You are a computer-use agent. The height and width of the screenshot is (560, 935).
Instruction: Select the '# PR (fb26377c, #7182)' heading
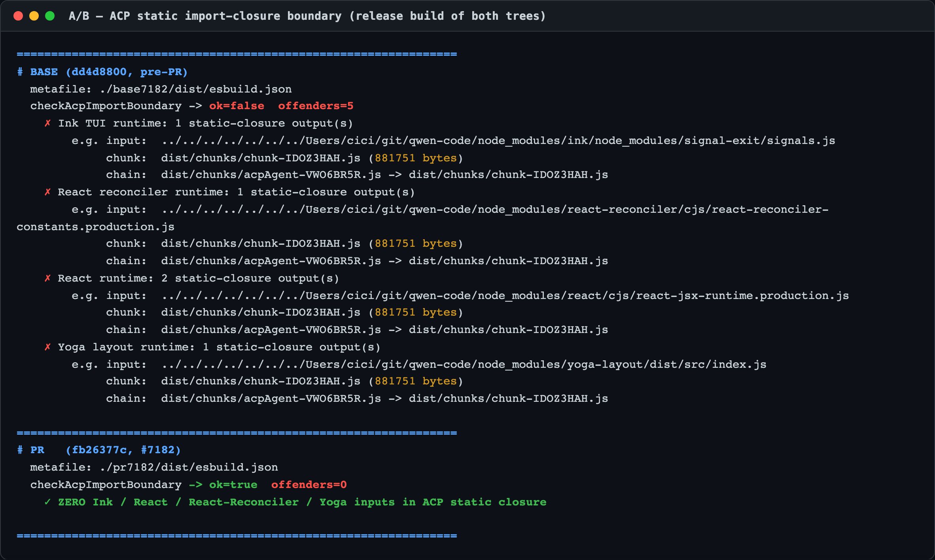[99, 450]
